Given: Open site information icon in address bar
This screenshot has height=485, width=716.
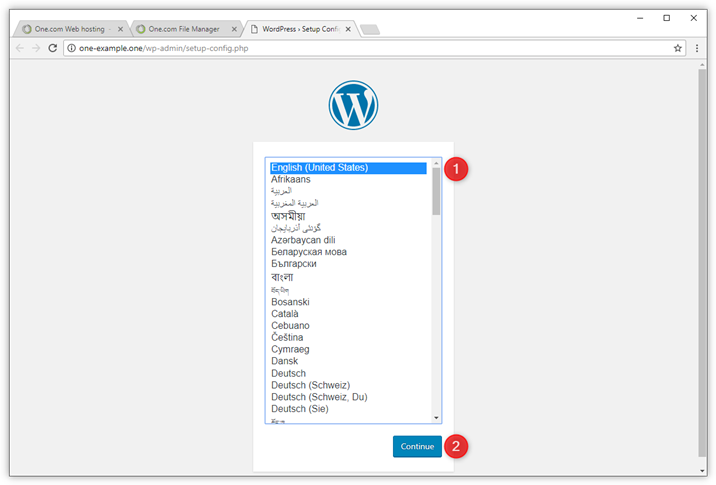Looking at the screenshot, I should point(72,48).
